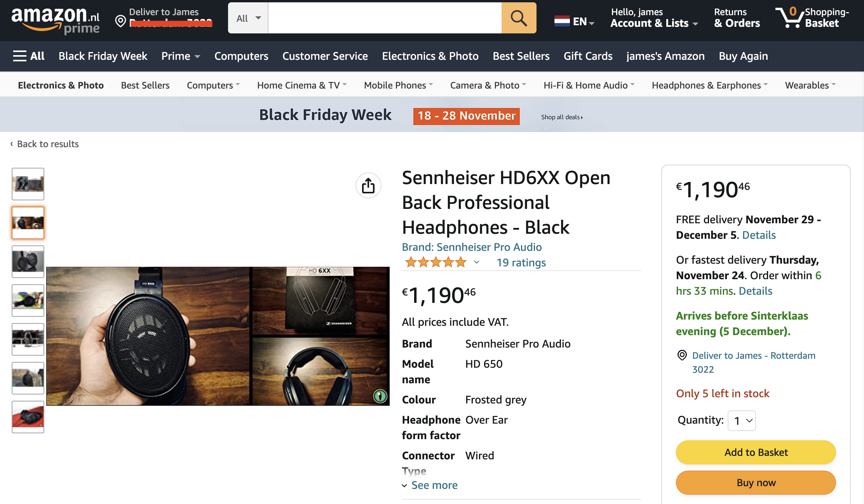Click the Amazon.nl prime logo
Screen dimensions: 864x504
pyautogui.click(x=56, y=19)
